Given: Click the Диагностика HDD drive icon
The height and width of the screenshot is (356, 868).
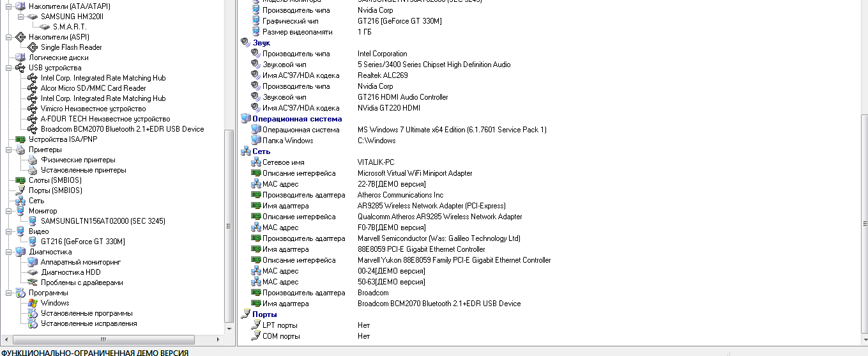Looking at the screenshot, I should pos(33,272).
